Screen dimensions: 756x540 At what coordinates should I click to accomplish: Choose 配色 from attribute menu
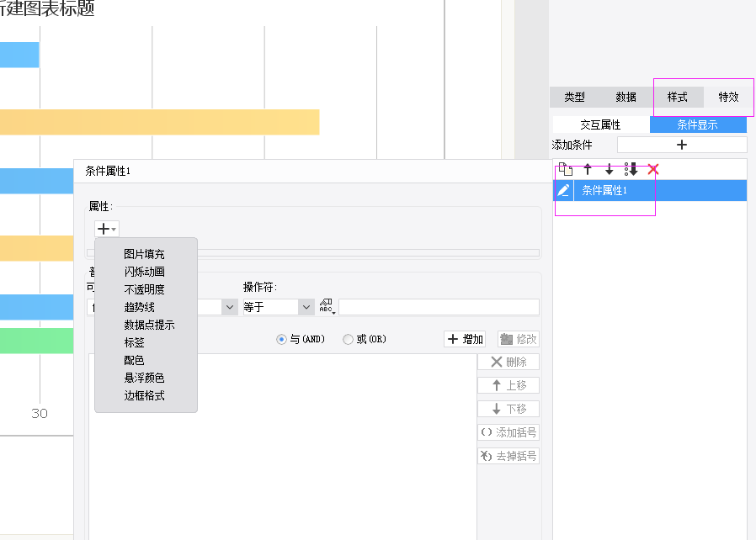coord(134,360)
